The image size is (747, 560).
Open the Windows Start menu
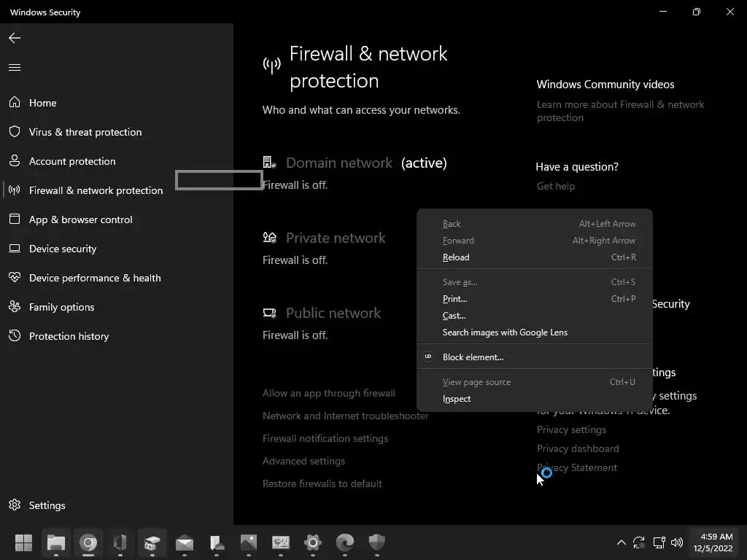(23, 542)
